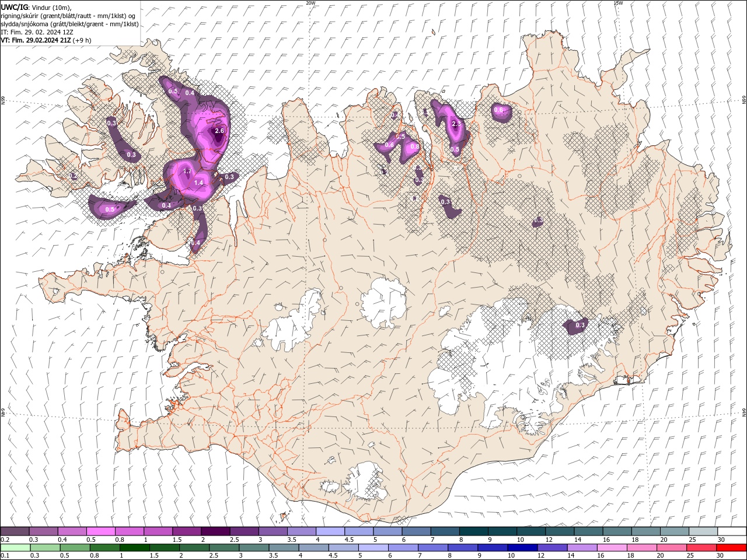Click the 0.1 number under the bottom legend row
This screenshot has height=560, width=747.
pyautogui.click(x=4, y=556)
